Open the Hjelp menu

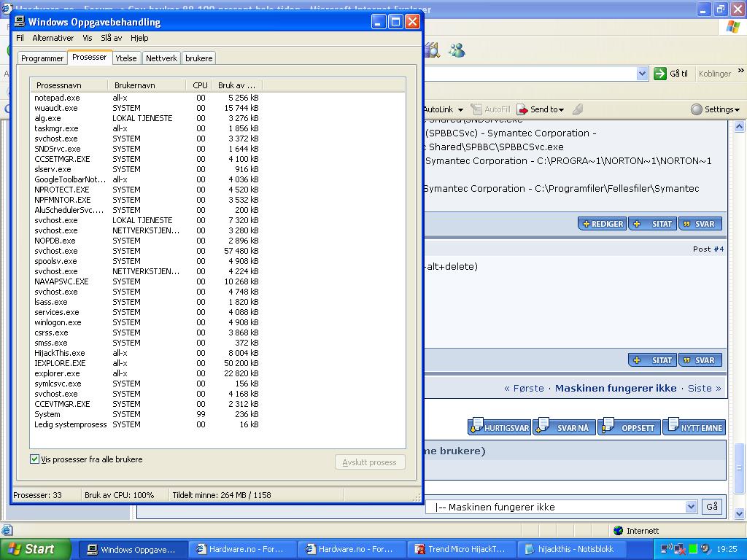[139, 38]
